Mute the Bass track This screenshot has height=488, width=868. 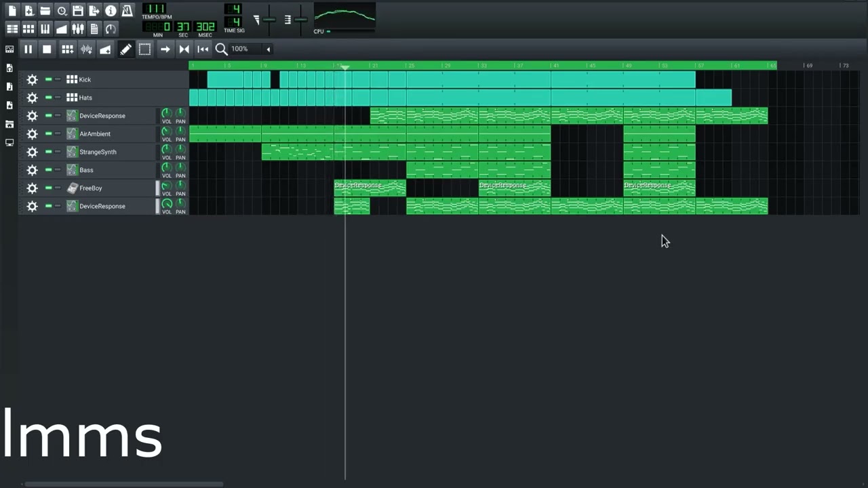coord(48,170)
